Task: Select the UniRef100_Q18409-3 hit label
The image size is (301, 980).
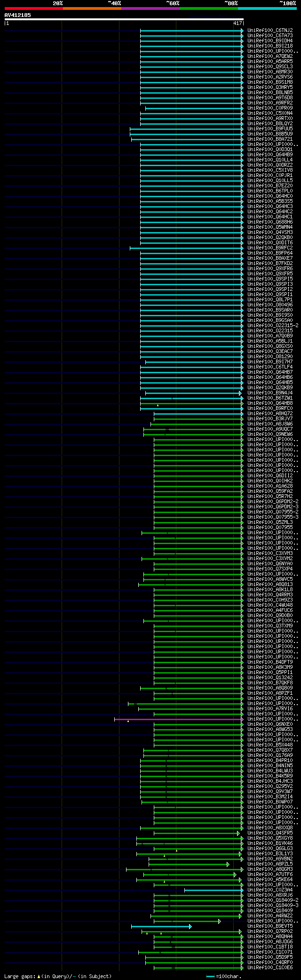Action: (273, 906)
